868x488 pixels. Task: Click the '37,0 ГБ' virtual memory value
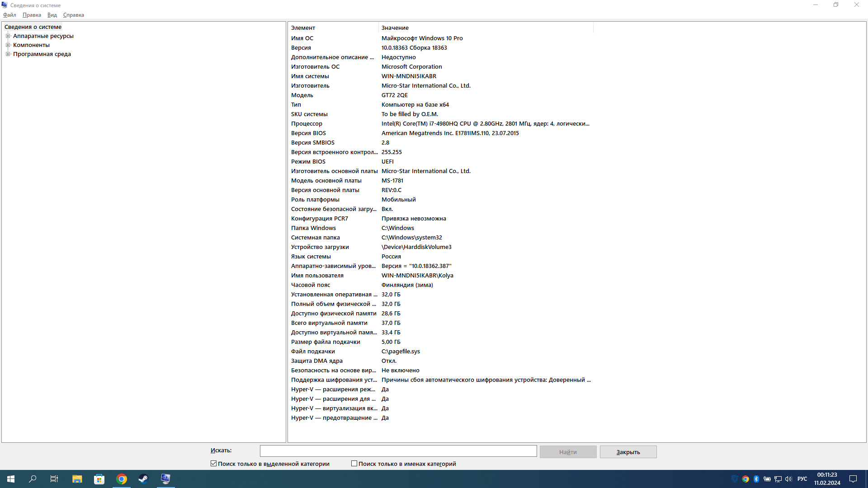click(x=391, y=323)
